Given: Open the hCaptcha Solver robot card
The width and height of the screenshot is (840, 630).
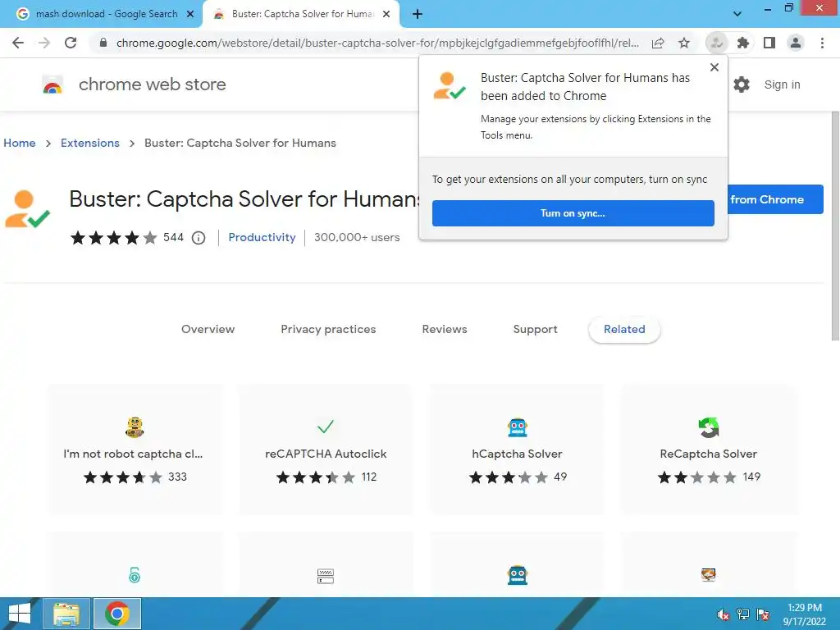Looking at the screenshot, I should (517, 450).
